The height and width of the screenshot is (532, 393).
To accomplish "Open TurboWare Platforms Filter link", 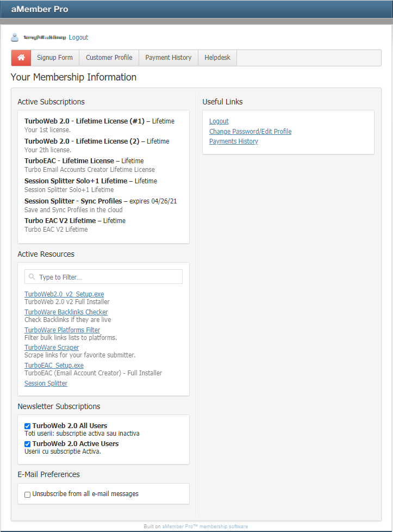I will pos(62,330).
